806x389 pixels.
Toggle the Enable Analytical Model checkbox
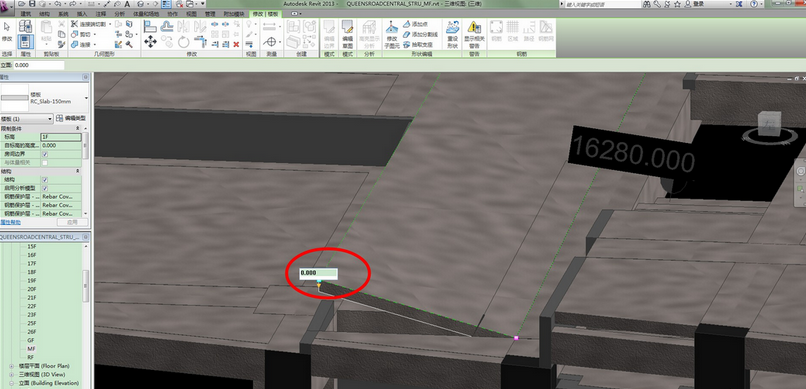click(45, 188)
